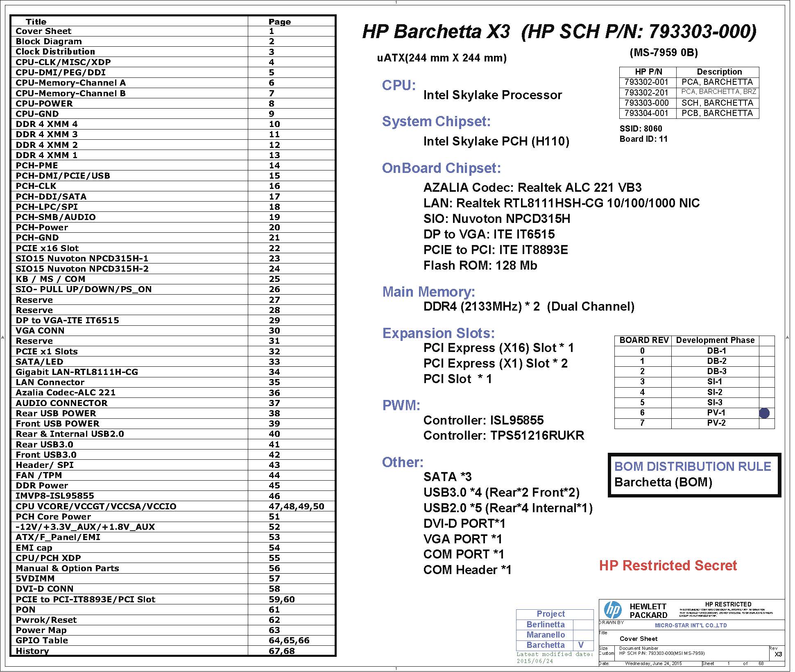Open the Block Diagram index entry
Image resolution: width=795 pixels, height=672 pixels.
tap(49, 41)
